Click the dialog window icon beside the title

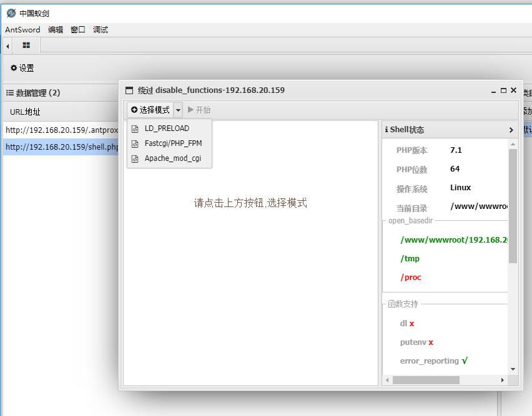(x=129, y=90)
